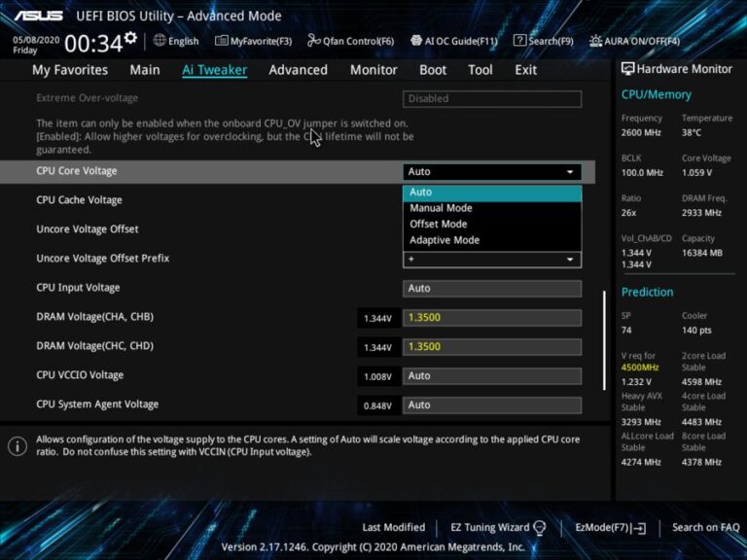
Task: Open the Monitor tab
Action: pyautogui.click(x=373, y=70)
